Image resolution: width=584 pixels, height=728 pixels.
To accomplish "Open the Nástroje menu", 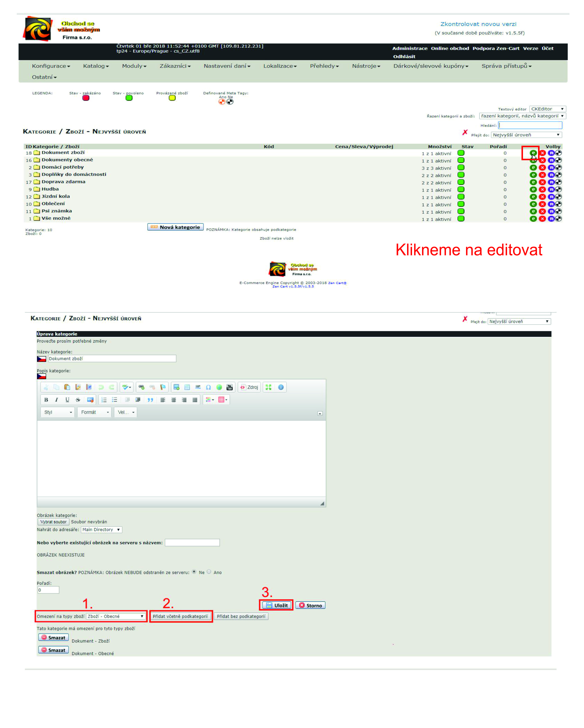I will tap(366, 66).
